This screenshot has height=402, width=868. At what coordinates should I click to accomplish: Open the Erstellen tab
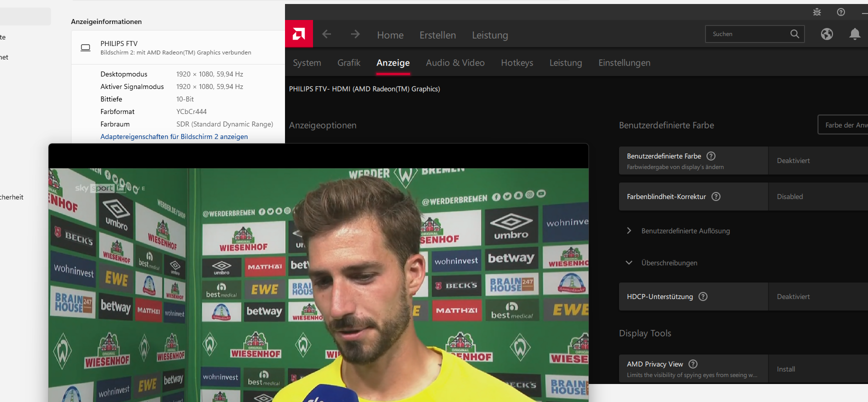437,35
